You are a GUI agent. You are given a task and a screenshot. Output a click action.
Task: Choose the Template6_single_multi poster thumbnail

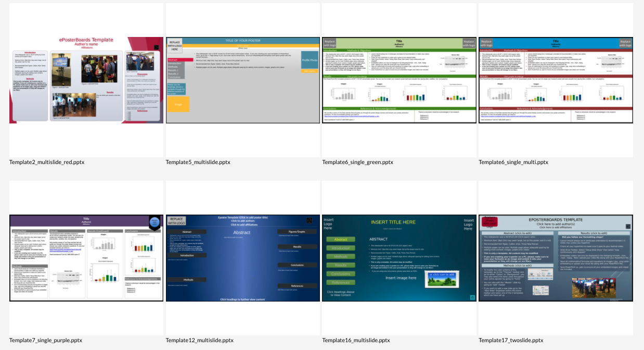[x=556, y=80]
